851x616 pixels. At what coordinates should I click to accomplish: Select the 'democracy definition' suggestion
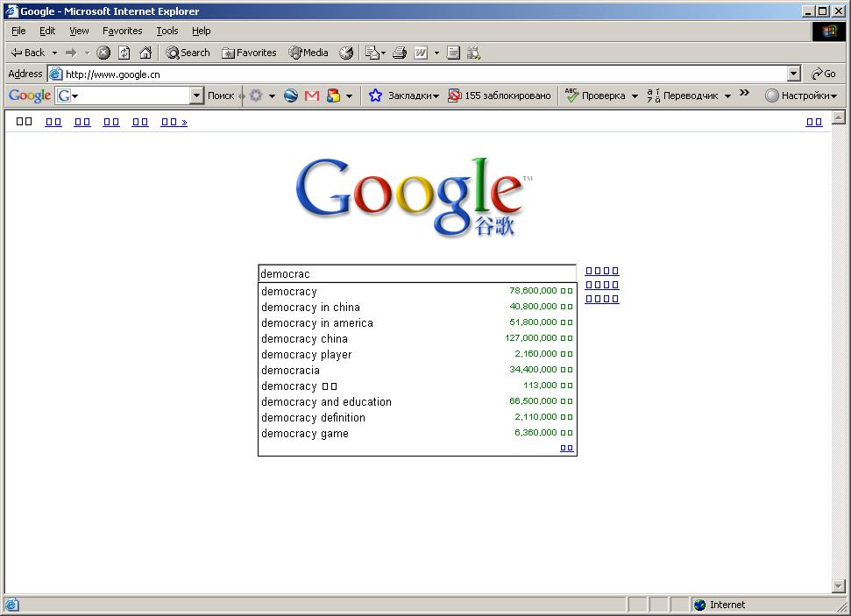[x=417, y=417]
